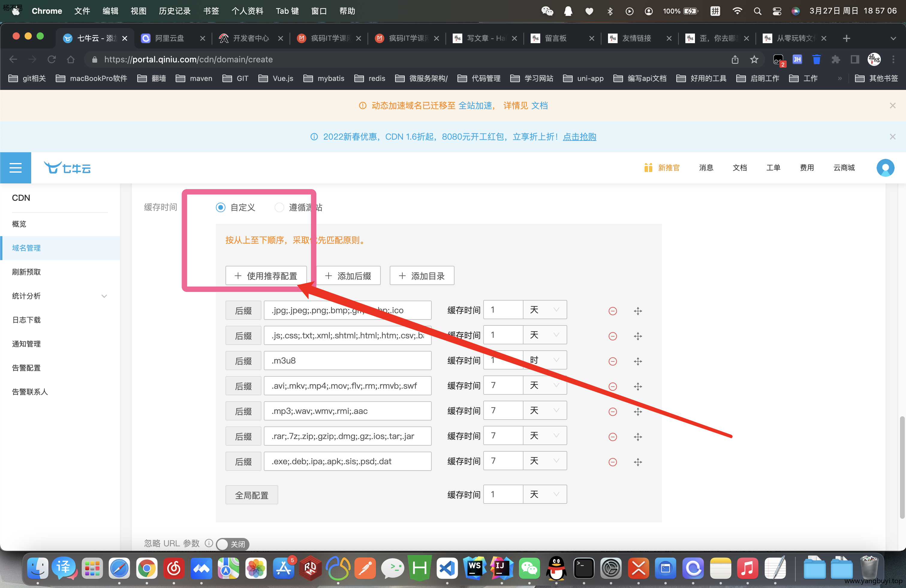Viewport: 906px width, 588px height.
Task: Open the 学习网站 bookmarks folder
Action: click(x=532, y=79)
